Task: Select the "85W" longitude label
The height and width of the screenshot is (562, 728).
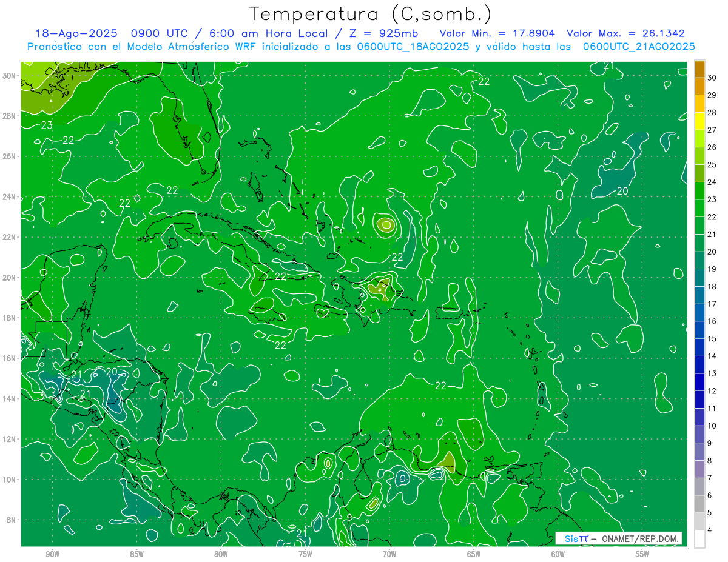Action: pyautogui.click(x=136, y=554)
